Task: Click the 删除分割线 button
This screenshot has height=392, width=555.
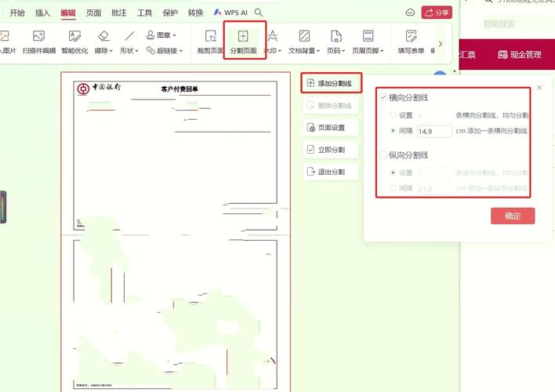Action: click(x=331, y=106)
